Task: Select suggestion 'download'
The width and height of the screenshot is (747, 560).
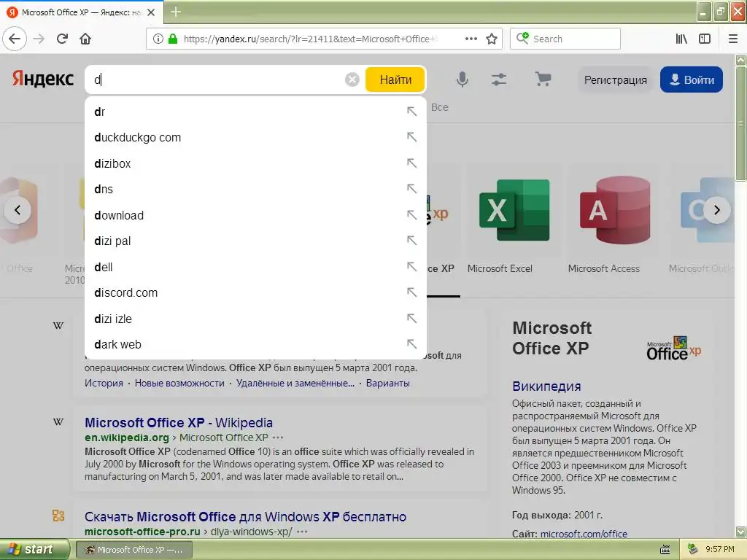Action: point(255,215)
